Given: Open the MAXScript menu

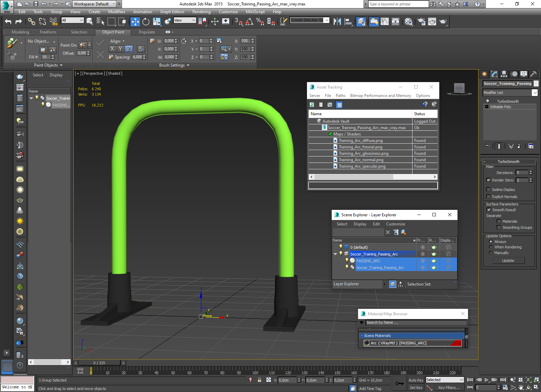Looking at the screenshot, I should coord(255,12).
